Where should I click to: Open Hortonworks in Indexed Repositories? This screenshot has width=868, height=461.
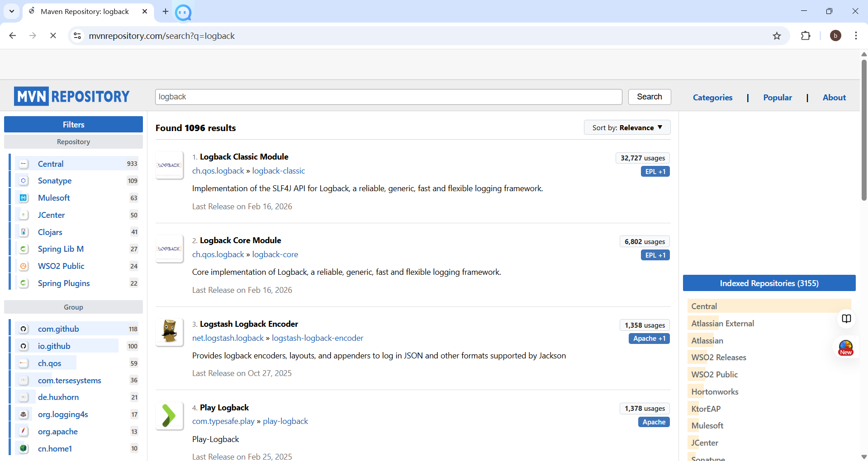tap(715, 392)
